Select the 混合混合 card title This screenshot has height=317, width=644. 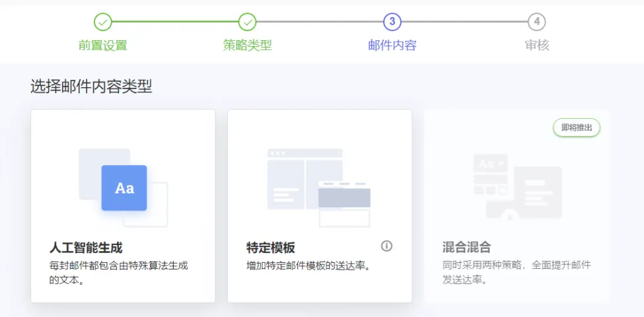(466, 248)
